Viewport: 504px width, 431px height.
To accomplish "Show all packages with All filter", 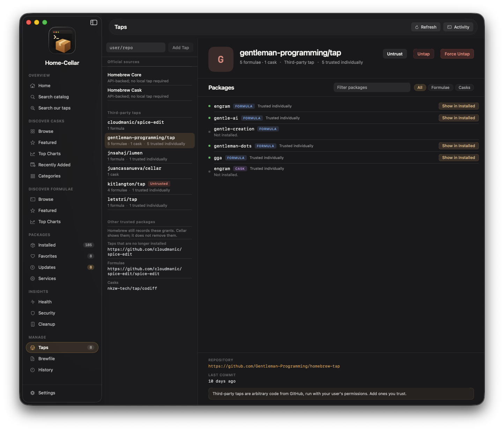I will [x=420, y=88].
